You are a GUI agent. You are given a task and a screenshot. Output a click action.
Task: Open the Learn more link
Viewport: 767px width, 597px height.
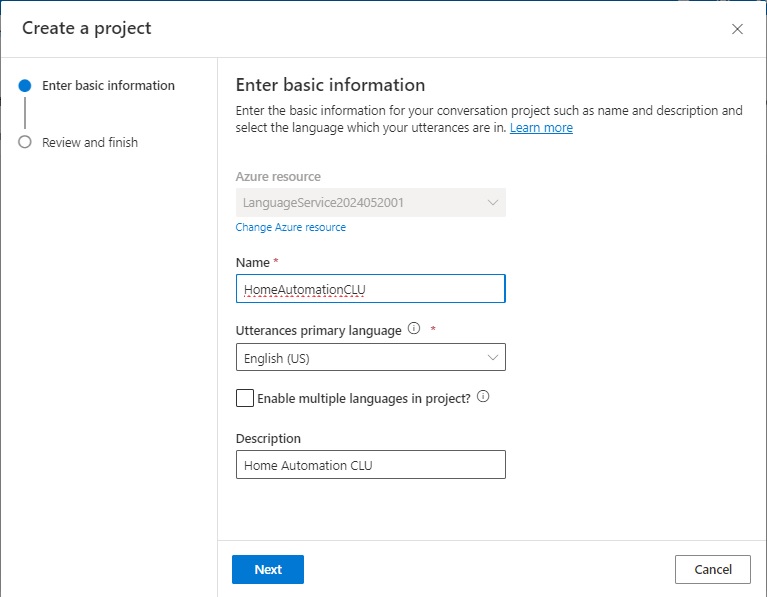(541, 128)
